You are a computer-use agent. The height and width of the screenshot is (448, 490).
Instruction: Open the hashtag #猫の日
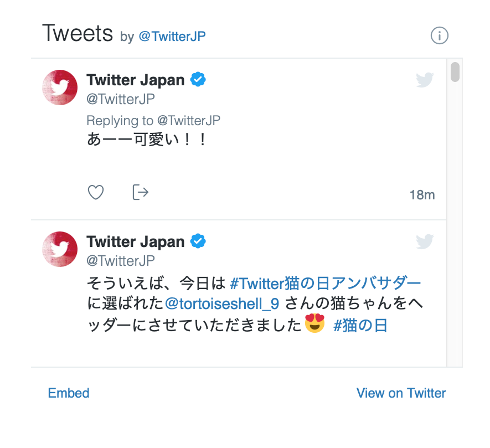361,326
